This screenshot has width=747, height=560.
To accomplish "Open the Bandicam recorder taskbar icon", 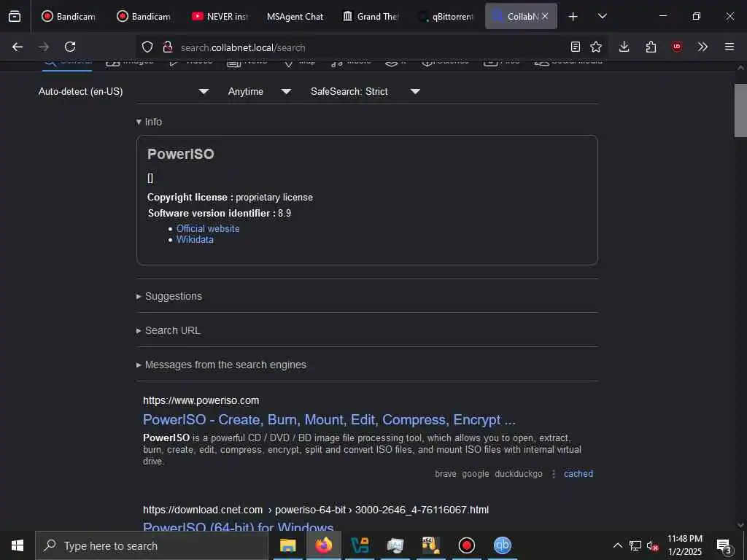I will point(466,545).
